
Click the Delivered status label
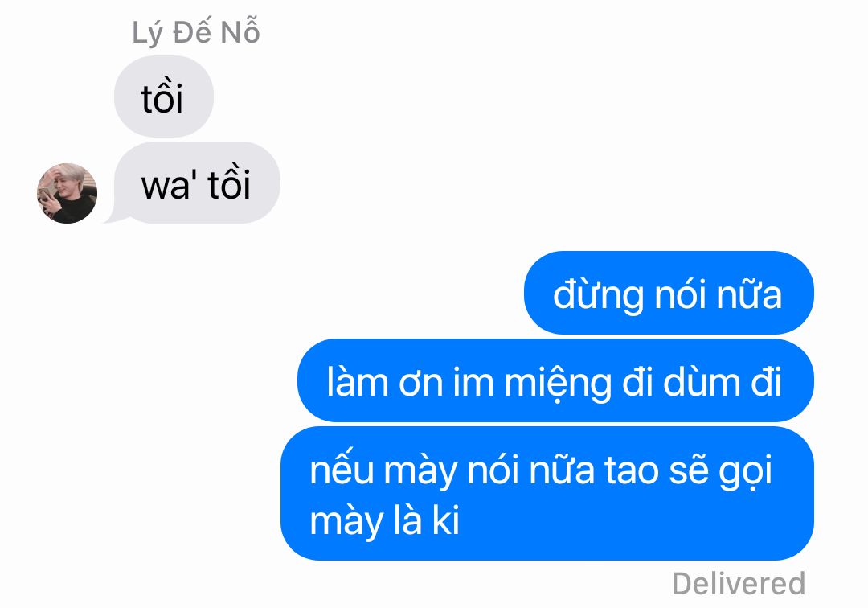(x=739, y=584)
